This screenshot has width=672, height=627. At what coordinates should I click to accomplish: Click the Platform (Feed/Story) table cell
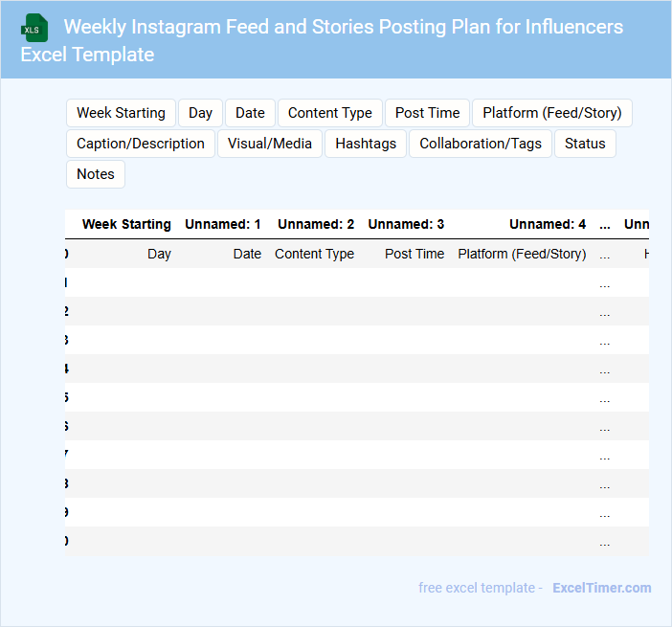522,255
